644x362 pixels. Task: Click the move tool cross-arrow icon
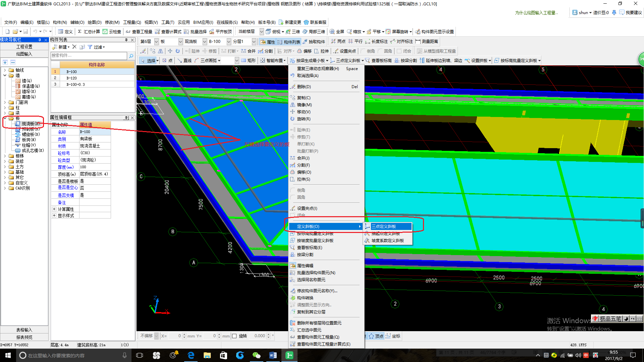pyautogui.click(x=170, y=51)
